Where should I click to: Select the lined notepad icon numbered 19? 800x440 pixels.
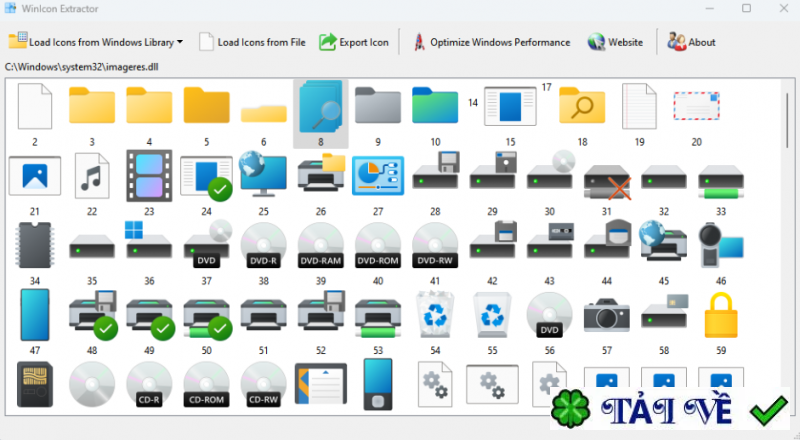click(x=639, y=106)
